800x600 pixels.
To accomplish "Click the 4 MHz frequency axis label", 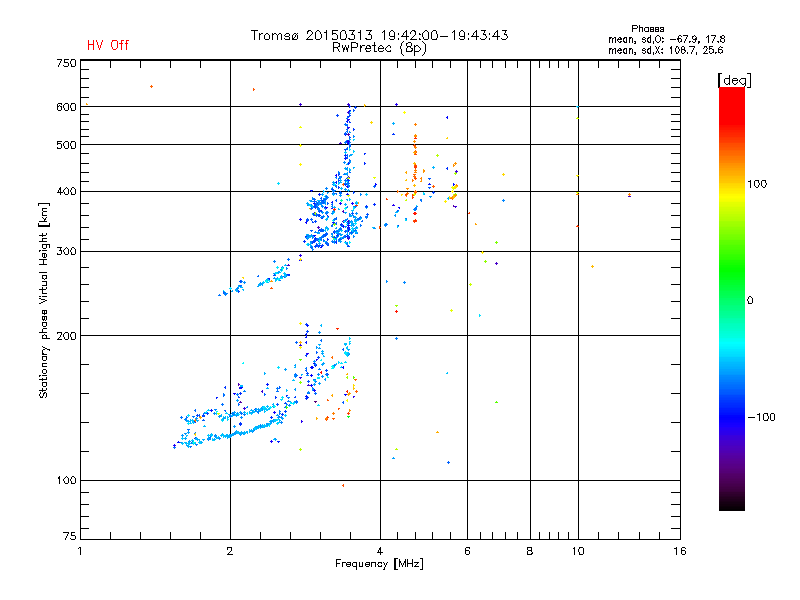I will point(380,551).
